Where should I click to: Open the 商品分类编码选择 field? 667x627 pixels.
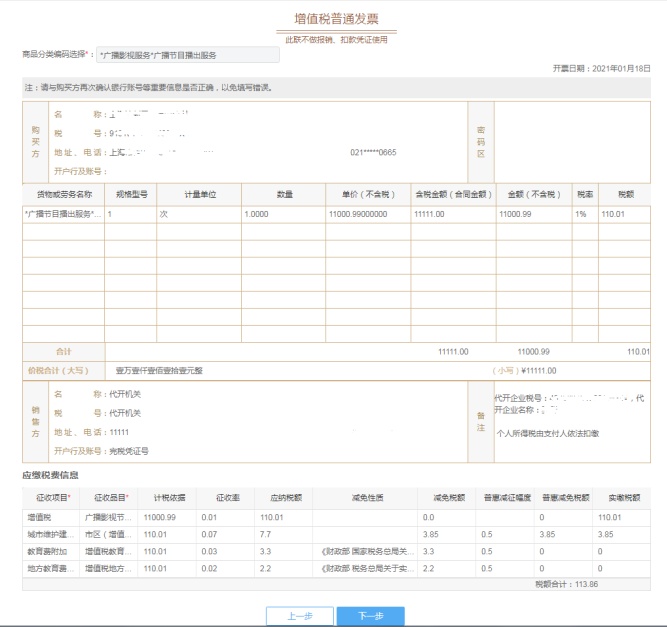click(188, 54)
